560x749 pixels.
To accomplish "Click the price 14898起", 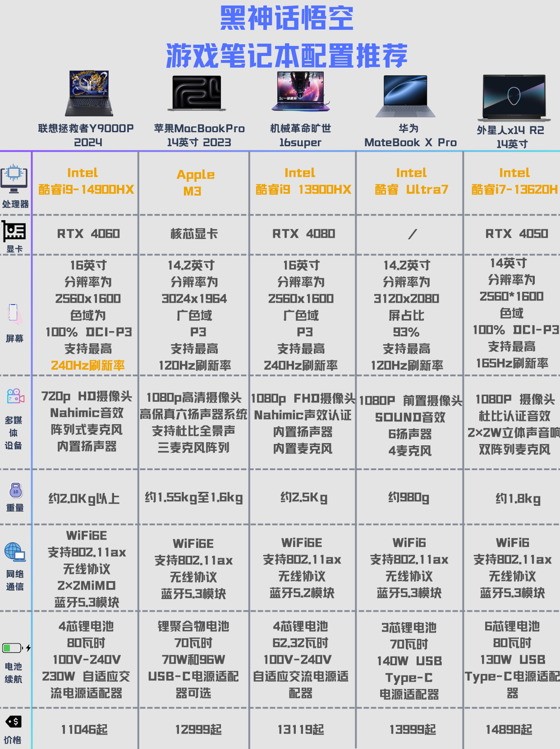I will [x=509, y=730].
